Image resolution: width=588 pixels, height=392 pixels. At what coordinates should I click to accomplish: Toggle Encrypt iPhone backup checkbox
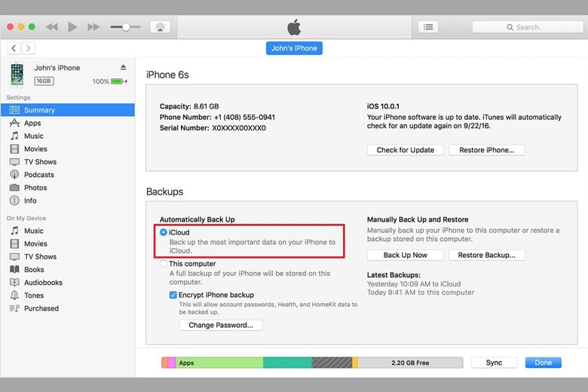[173, 295]
